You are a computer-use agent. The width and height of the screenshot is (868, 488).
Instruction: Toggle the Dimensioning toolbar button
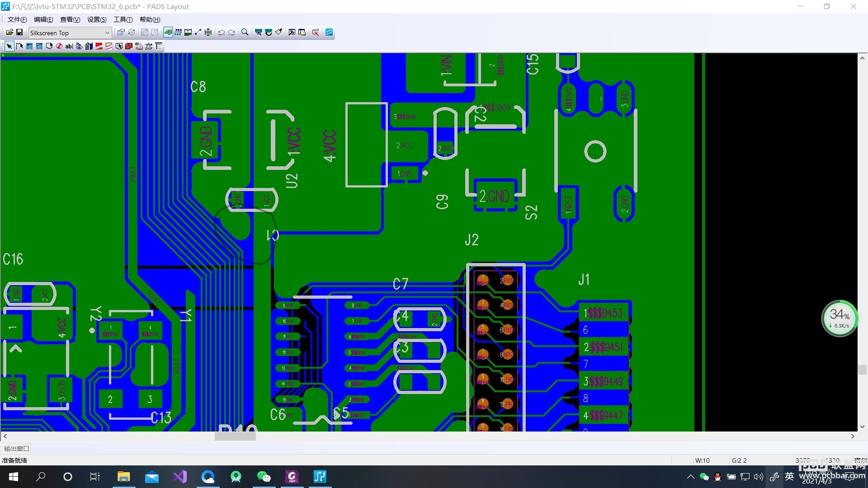click(188, 33)
